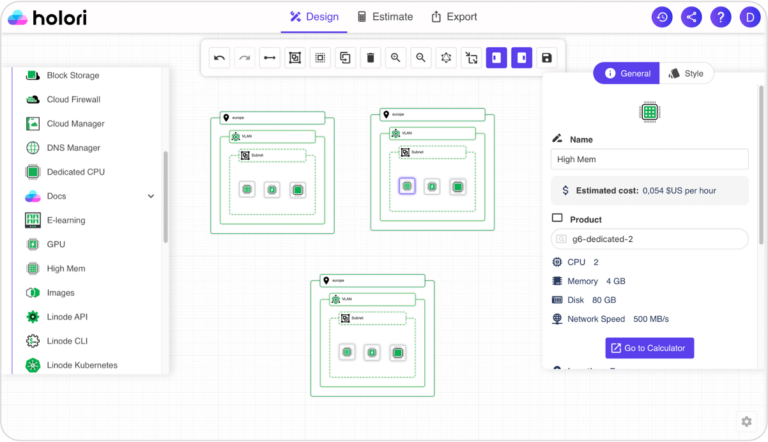This screenshot has height=442, width=768.
Task: Open the g6-dedicated-2 product selector
Action: point(649,239)
